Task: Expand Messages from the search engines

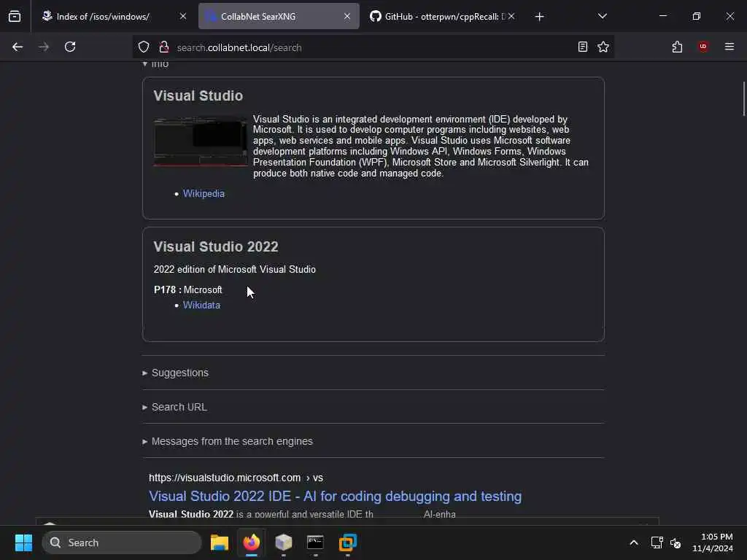Action: (x=231, y=441)
